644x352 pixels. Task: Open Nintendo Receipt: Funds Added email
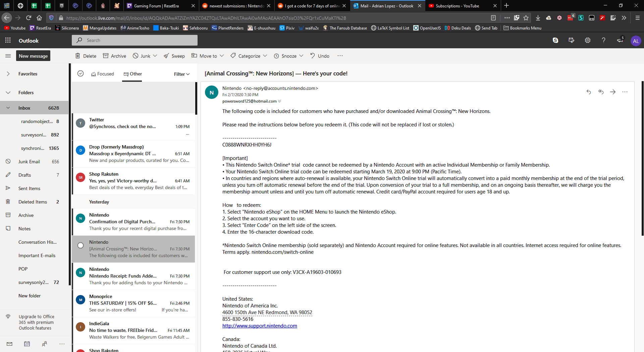(x=134, y=276)
